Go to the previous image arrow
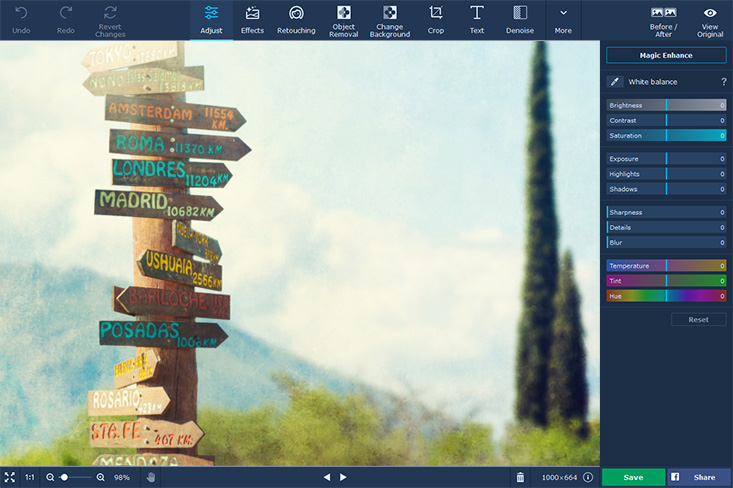The height and width of the screenshot is (488, 733). [x=325, y=478]
